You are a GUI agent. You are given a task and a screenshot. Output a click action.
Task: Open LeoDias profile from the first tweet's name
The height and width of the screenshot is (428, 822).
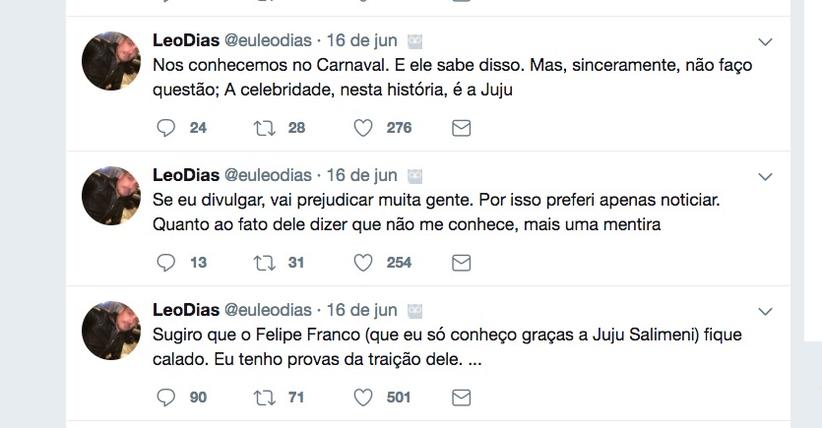pos(184,41)
